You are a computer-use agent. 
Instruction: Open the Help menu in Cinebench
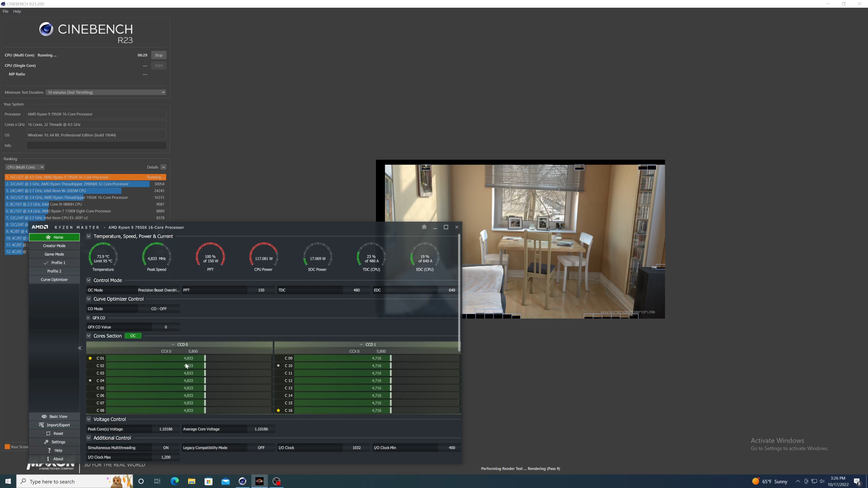click(x=17, y=11)
